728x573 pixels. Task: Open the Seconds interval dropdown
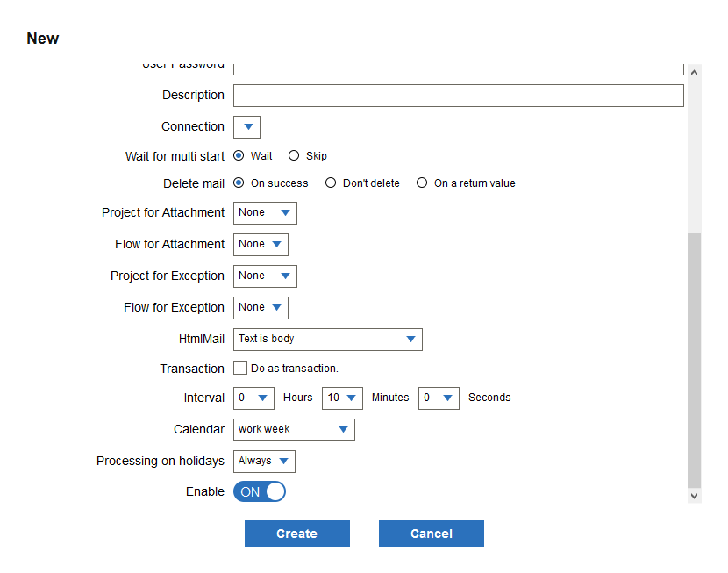(438, 398)
